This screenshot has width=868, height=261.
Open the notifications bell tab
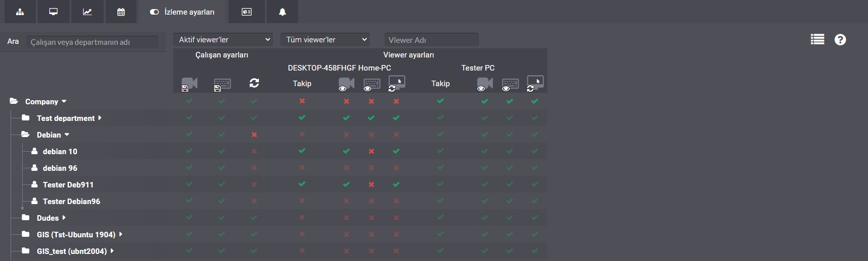pyautogui.click(x=282, y=12)
